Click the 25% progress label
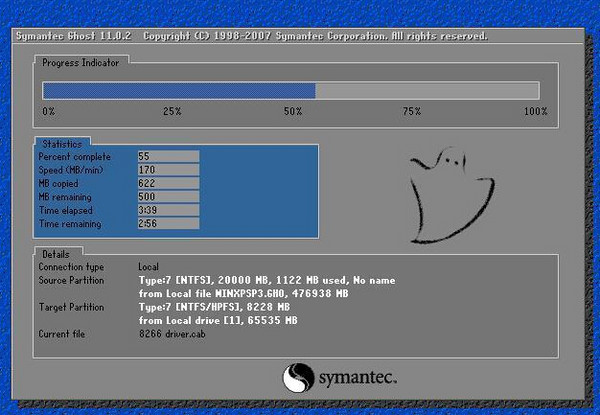 click(172, 111)
